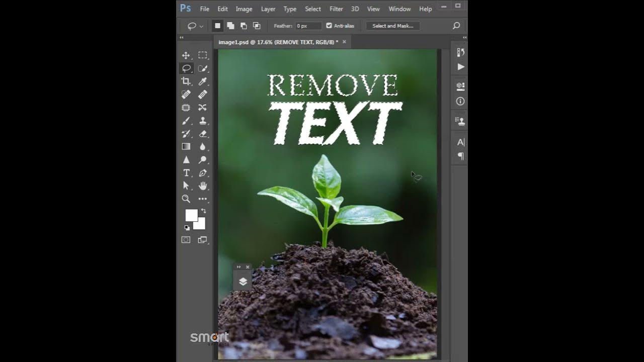Open the Select menu
The width and height of the screenshot is (644, 362).
tap(313, 9)
